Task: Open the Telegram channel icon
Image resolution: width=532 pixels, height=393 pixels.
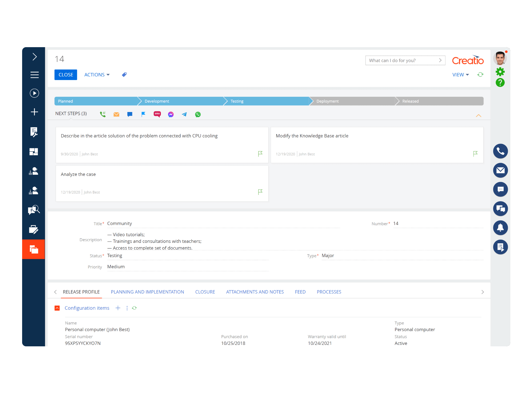Action: 184,114
